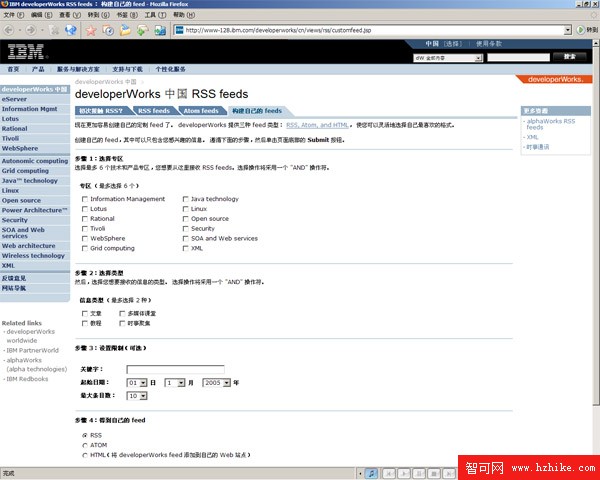600x480 pixels.
Task: Click the pause button in the status bar
Action: point(419,473)
